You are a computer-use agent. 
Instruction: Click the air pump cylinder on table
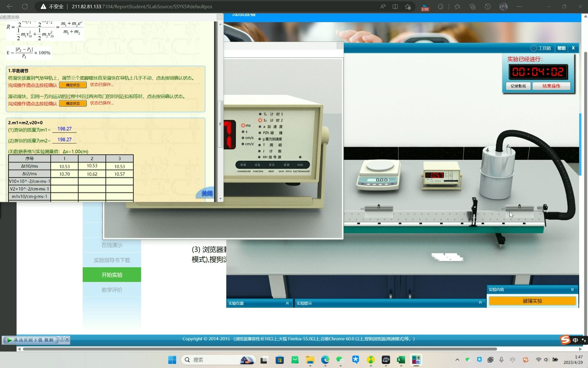497,173
